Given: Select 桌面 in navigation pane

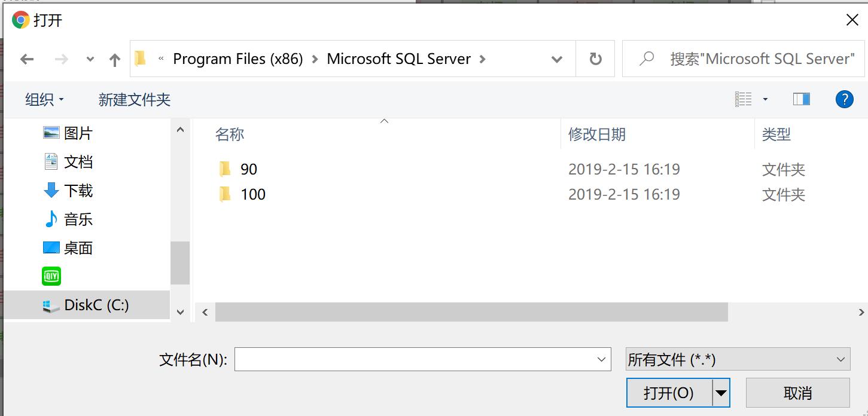Looking at the screenshot, I should point(78,248).
